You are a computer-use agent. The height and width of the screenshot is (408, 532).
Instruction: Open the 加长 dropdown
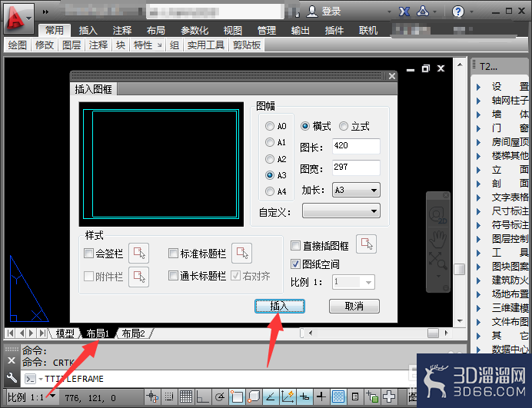pyautogui.click(x=356, y=190)
